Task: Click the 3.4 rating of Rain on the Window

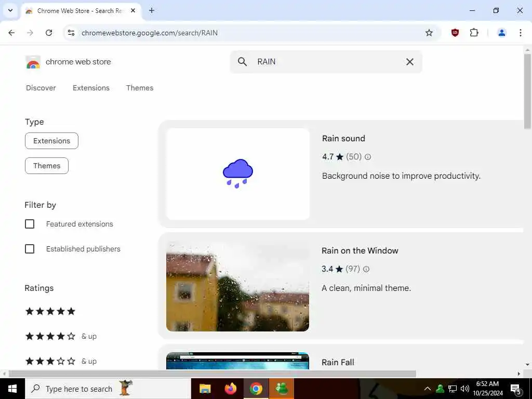Action: [x=327, y=269]
